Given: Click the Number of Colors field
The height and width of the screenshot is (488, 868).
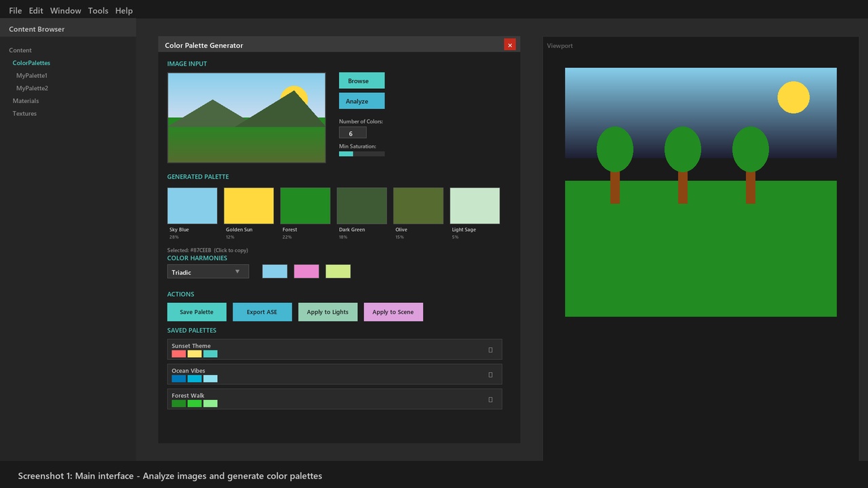Looking at the screenshot, I should click(353, 134).
